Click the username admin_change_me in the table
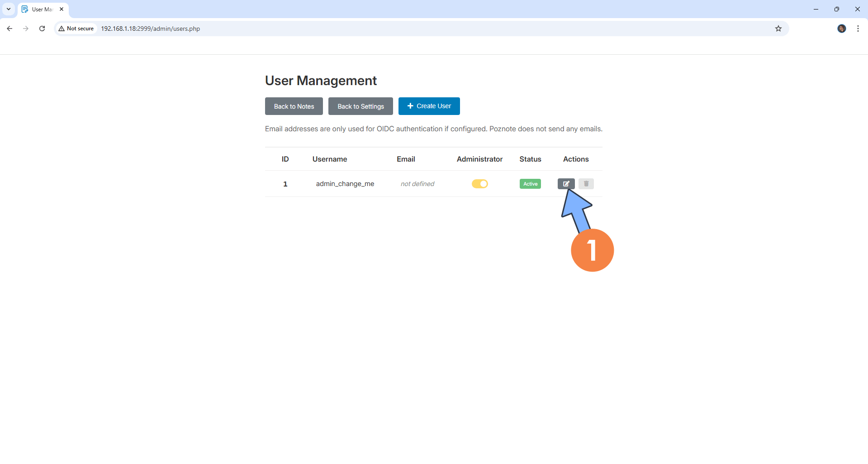868x464 pixels. (x=345, y=184)
